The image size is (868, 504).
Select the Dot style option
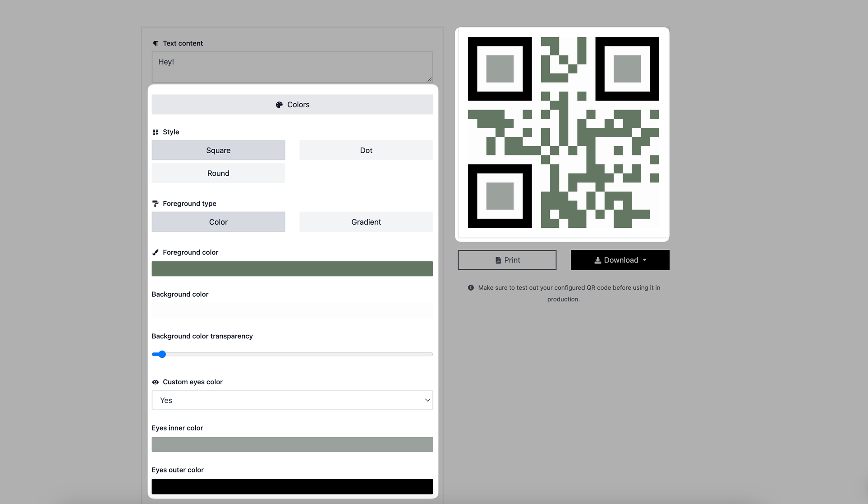pyautogui.click(x=366, y=150)
